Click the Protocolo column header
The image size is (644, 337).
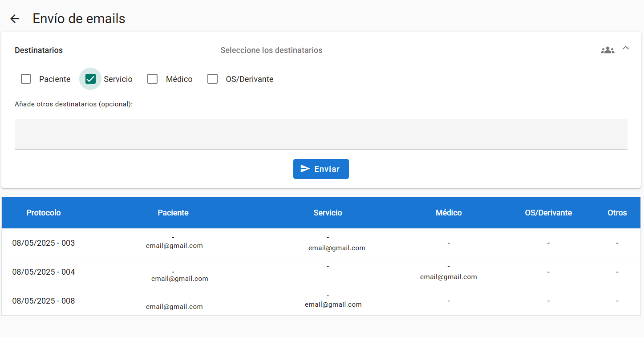coord(44,213)
